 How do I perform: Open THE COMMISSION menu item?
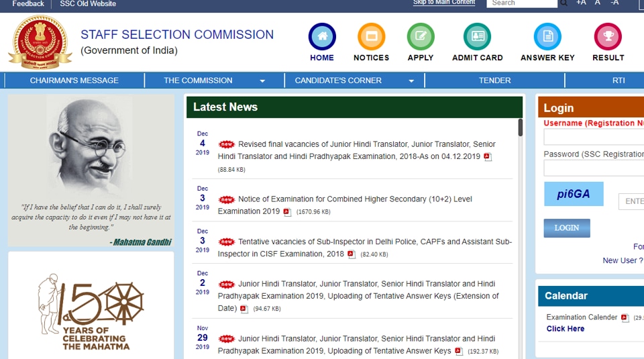pyautogui.click(x=198, y=81)
